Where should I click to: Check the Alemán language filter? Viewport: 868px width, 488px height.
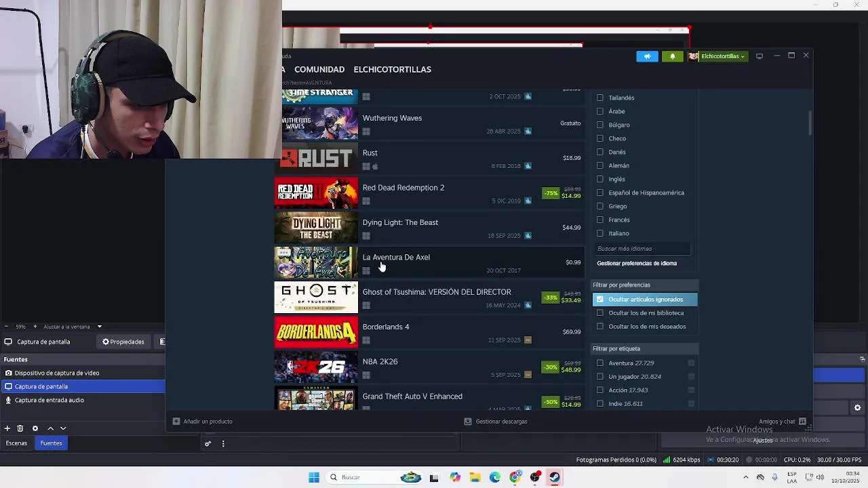point(599,165)
